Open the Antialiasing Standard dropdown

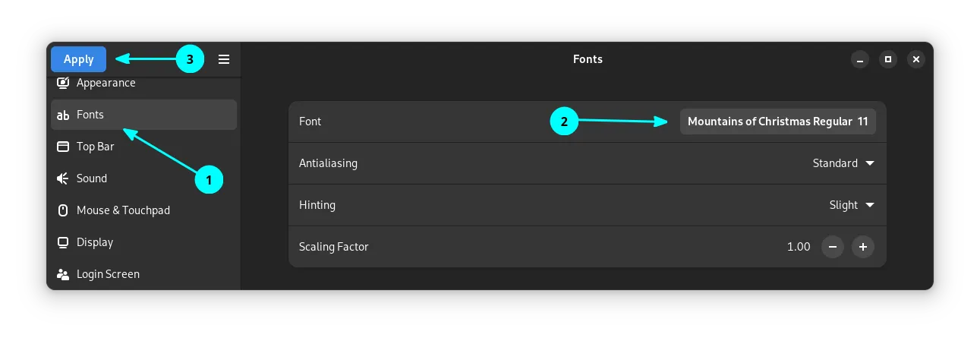pyautogui.click(x=843, y=163)
